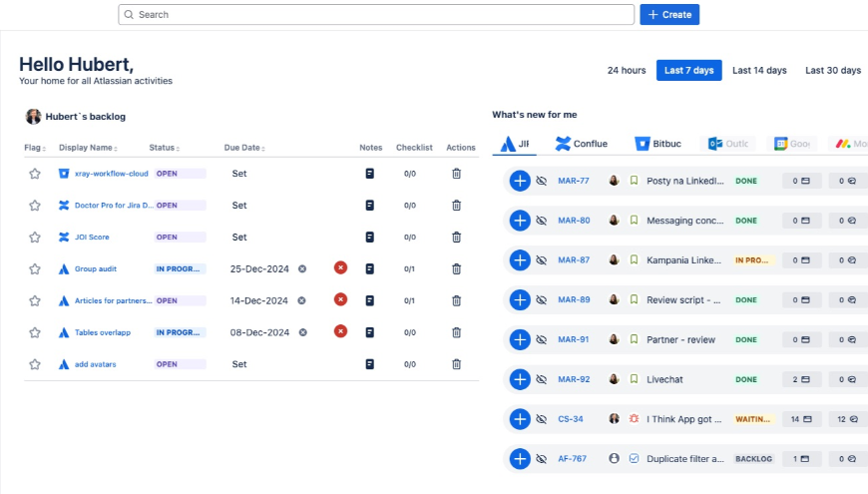Clear due date on Tables overlapp
The width and height of the screenshot is (868, 494).
pos(302,332)
